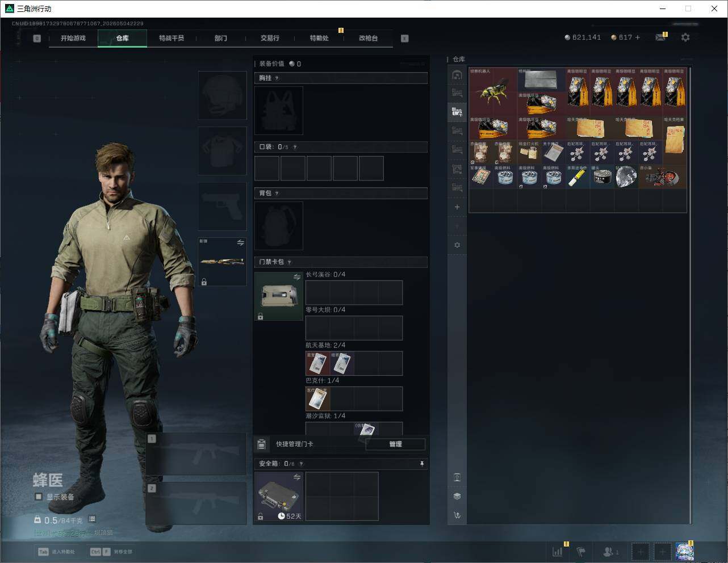728x563 pixels.
Task: Open the main warehouse sidebar icon
Action: pyautogui.click(x=457, y=75)
